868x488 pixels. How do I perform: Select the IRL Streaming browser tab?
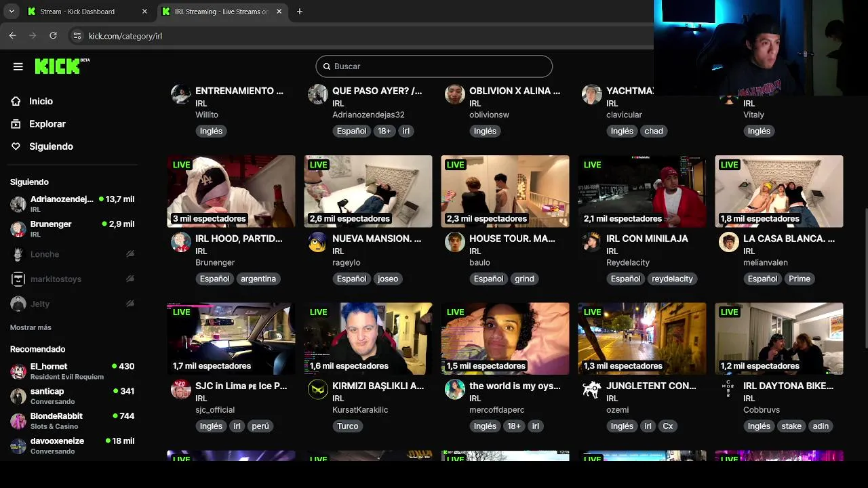coord(222,12)
